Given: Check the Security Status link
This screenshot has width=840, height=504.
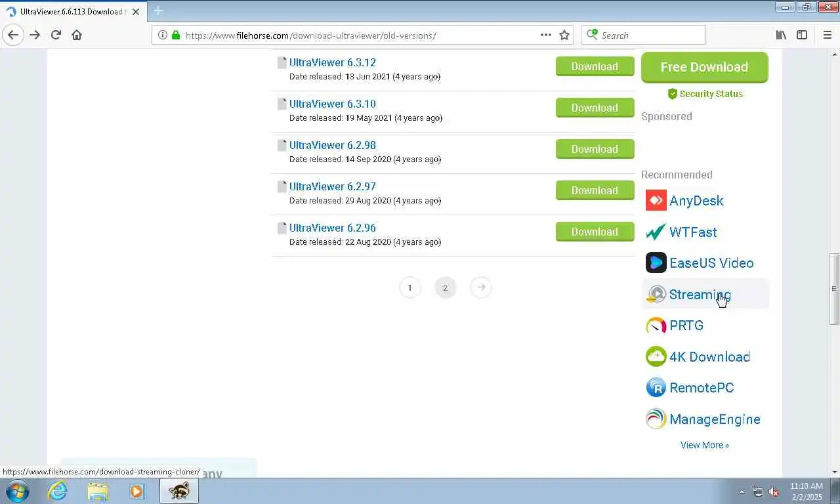Looking at the screenshot, I should point(705,94).
